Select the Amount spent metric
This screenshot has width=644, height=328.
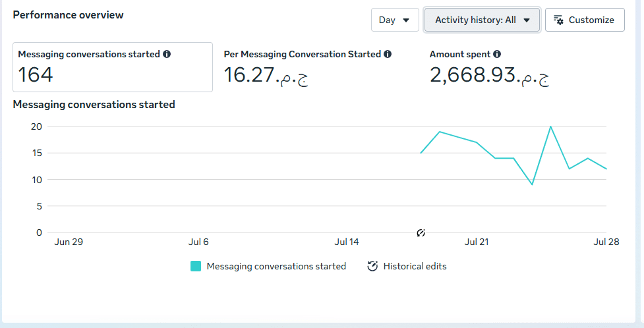490,67
